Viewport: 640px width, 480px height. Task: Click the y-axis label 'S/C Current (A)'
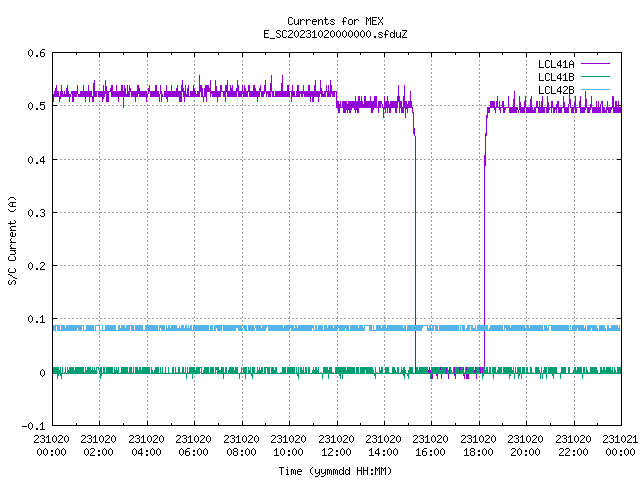point(12,240)
